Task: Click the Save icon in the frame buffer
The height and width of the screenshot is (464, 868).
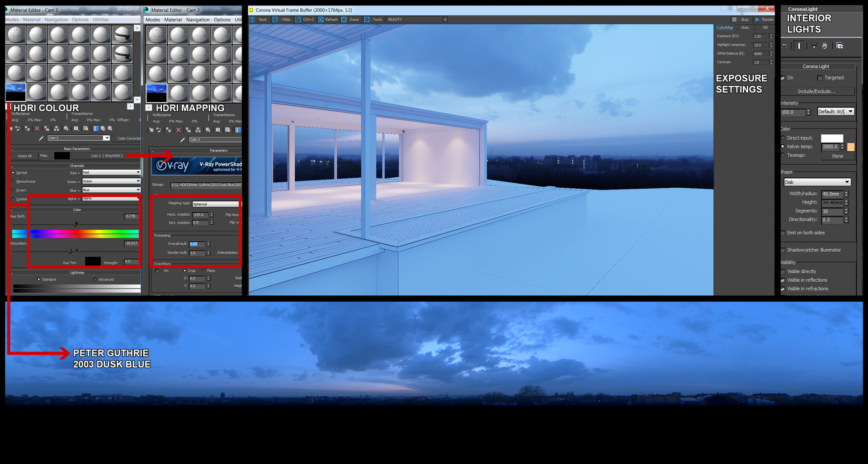Action: pos(252,19)
